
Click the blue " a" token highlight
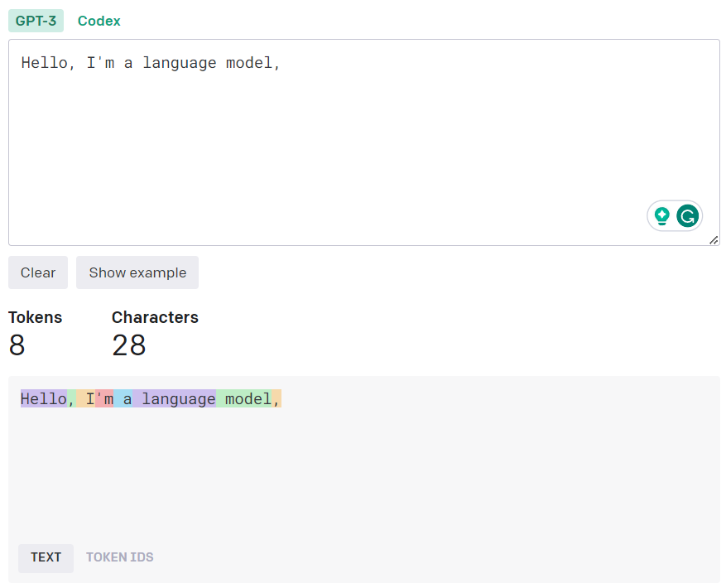pos(123,398)
